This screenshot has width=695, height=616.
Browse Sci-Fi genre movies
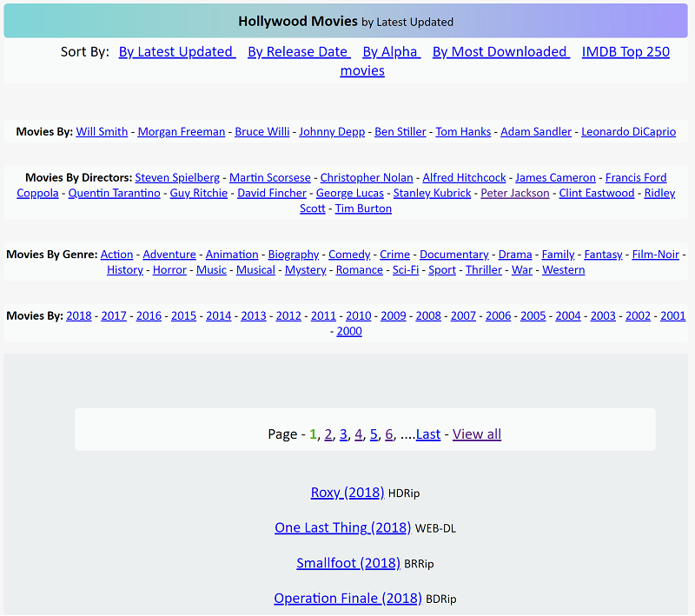406,270
